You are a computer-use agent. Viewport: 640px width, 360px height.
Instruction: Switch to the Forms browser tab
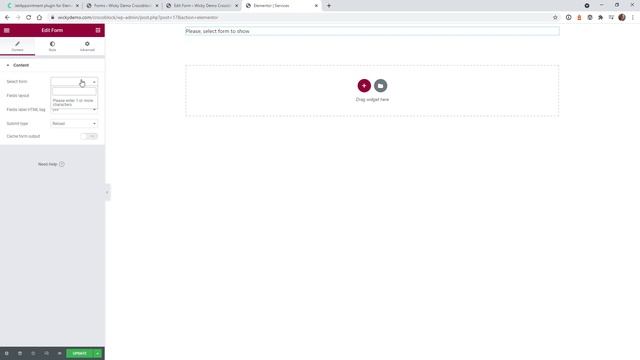click(121, 6)
